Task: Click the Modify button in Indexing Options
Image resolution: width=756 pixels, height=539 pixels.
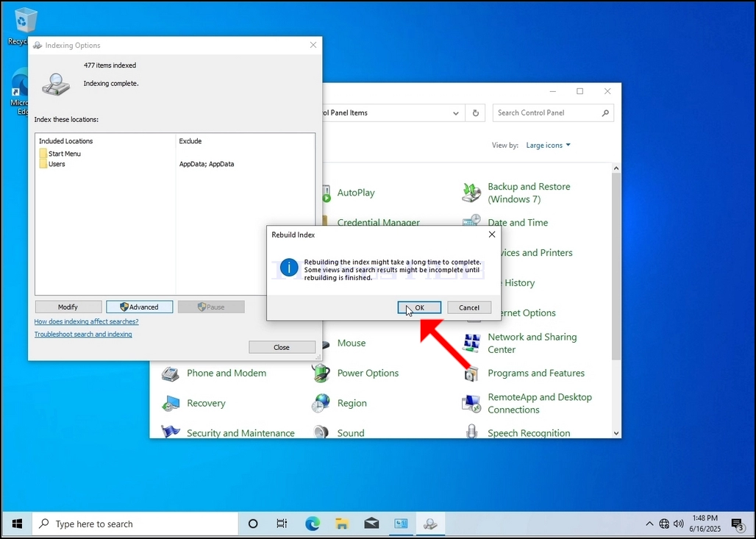Action: click(68, 307)
